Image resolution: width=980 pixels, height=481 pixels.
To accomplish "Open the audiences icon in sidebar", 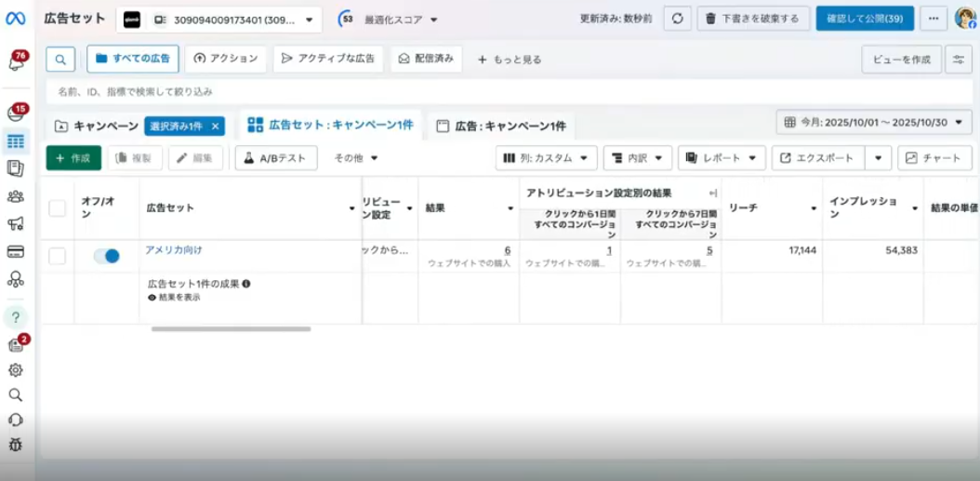I will [x=16, y=196].
